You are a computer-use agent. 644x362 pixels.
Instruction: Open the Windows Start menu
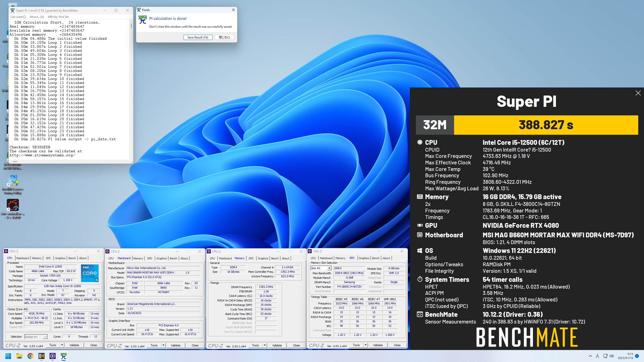coord(8,356)
